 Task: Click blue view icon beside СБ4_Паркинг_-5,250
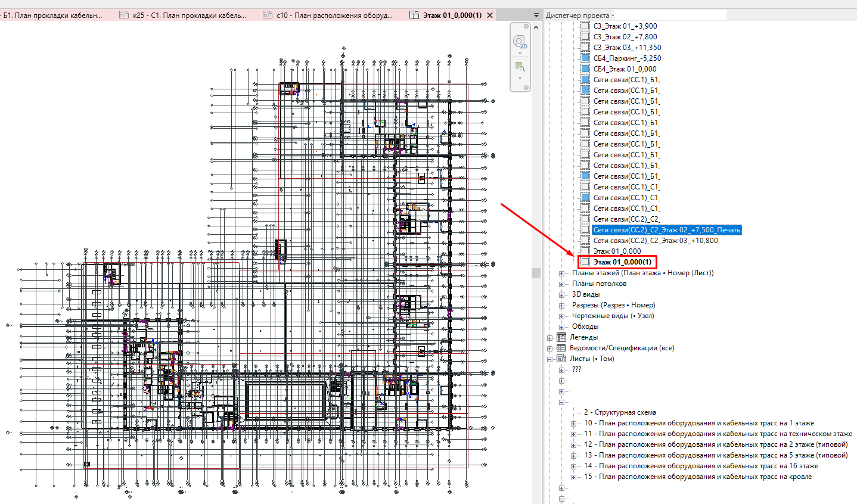[x=585, y=58]
